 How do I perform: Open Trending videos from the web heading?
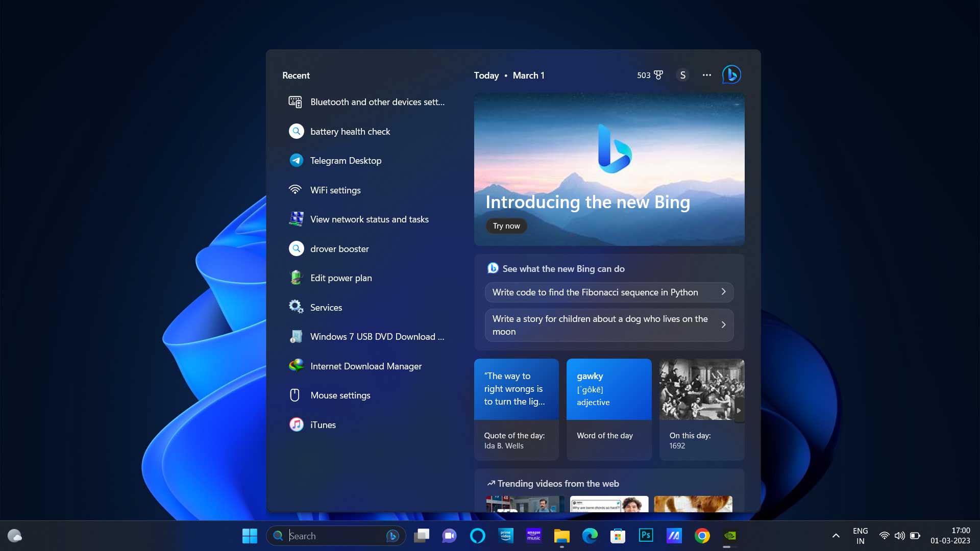pyautogui.click(x=558, y=484)
